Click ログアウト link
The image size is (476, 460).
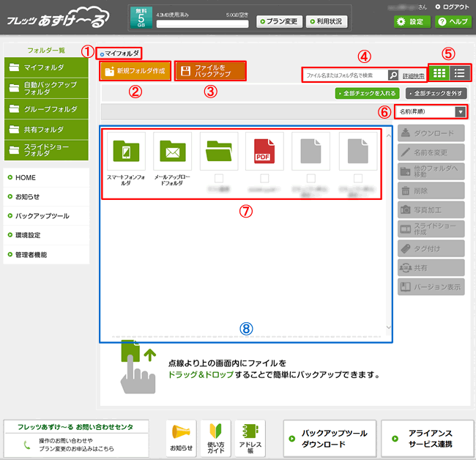click(x=453, y=7)
